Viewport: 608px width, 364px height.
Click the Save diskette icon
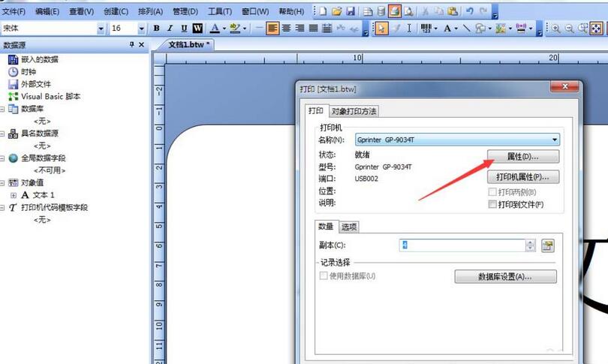click(351, 11)
